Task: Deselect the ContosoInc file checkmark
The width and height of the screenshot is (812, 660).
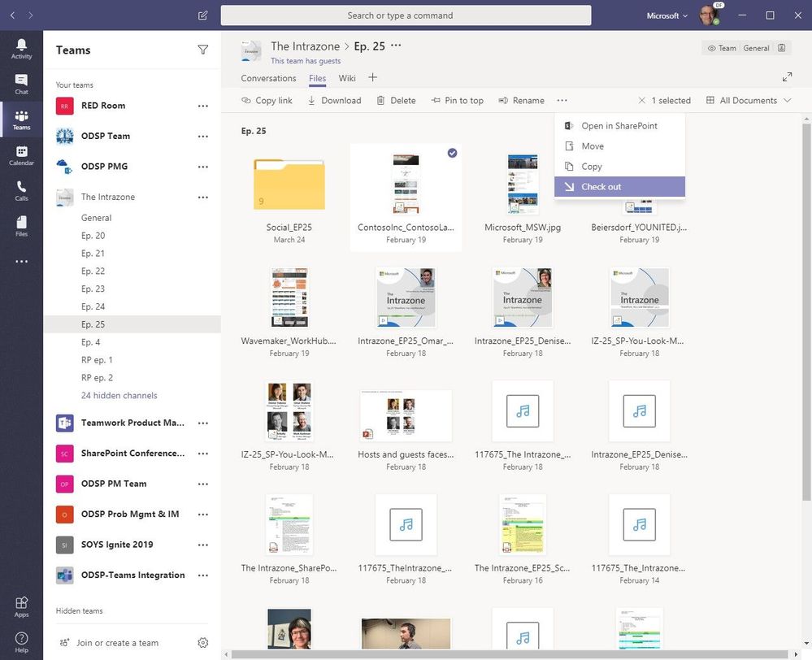Action: click(x=453, y=153)
